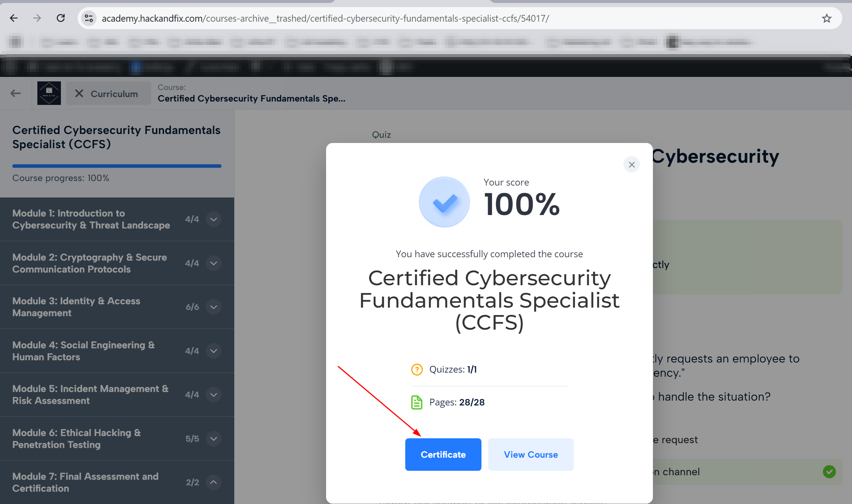Click the green Pages document icon
This screenshot has height=504, width=852.
point(416,402)
